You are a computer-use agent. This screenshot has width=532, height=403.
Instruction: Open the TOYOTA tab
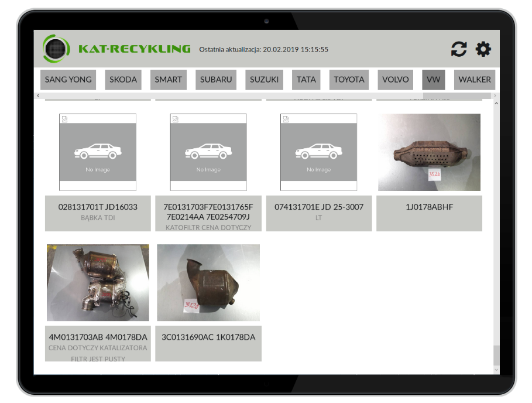349,80
